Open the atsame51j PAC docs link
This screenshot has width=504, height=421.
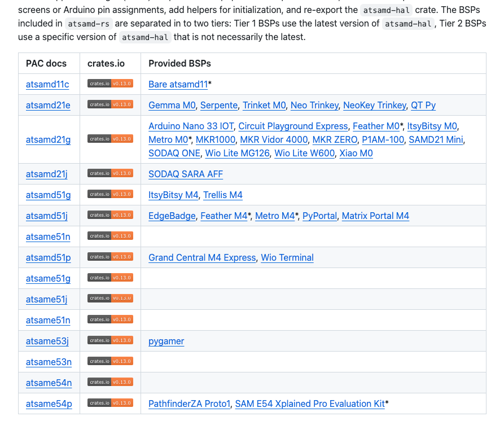point(47,299)
